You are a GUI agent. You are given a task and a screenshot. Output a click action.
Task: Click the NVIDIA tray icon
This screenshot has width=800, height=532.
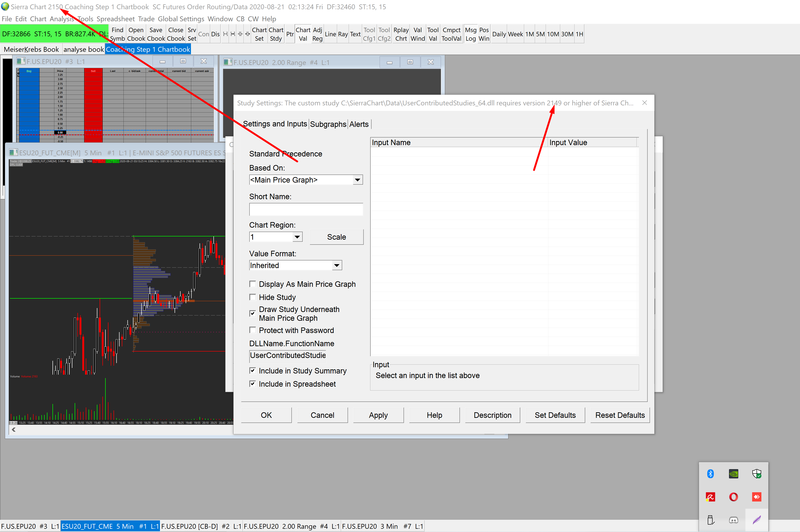coord(733,474)
